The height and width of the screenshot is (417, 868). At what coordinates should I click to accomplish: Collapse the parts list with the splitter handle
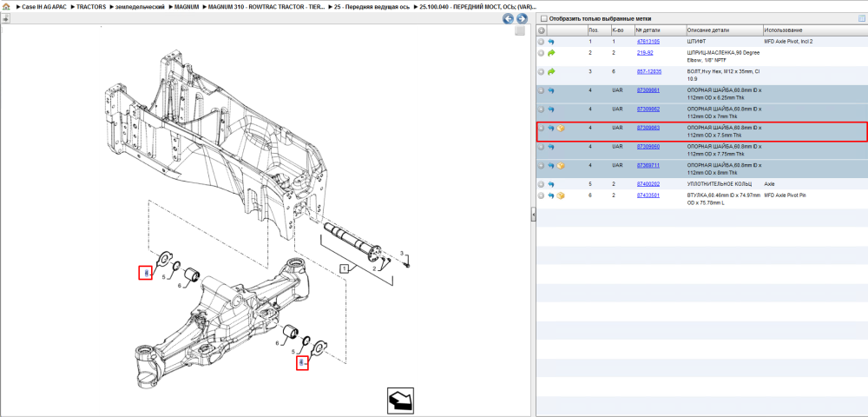click(533, 214)
